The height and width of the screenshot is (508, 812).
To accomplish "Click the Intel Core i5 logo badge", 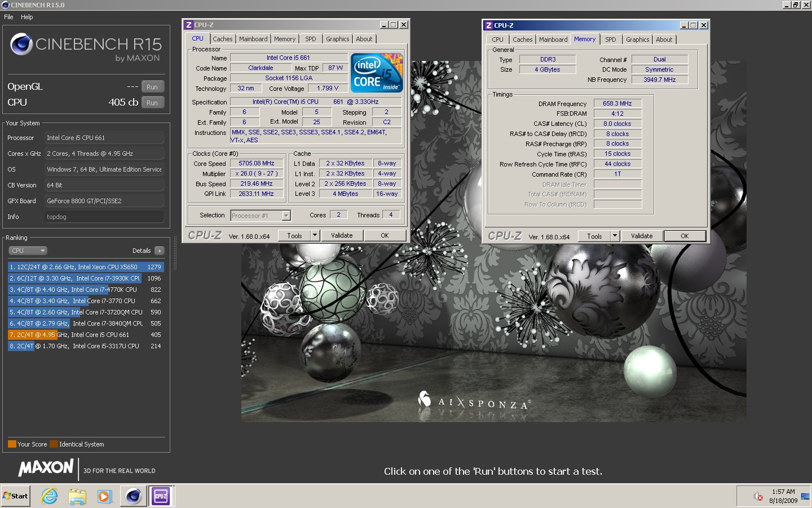I will pos(377,73).
